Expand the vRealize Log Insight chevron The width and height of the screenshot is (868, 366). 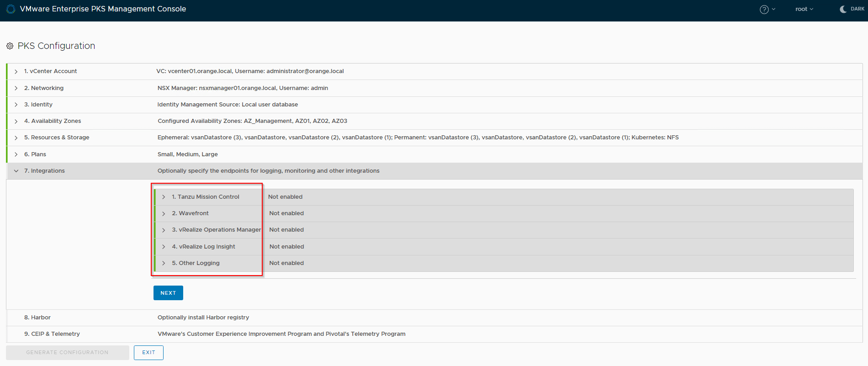[164, 247]
